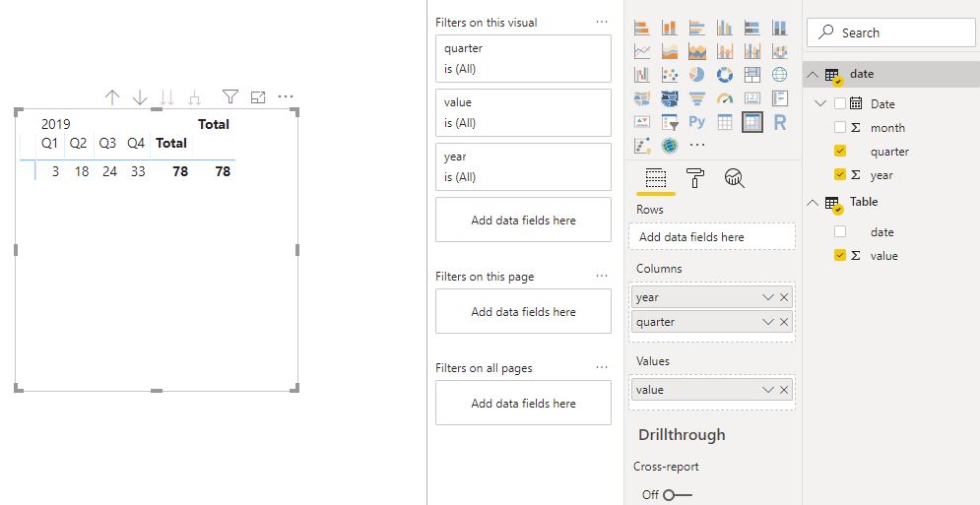Select the waterfall chart visual
This screenshot has width=980, height=505.
tap(642, 75)
